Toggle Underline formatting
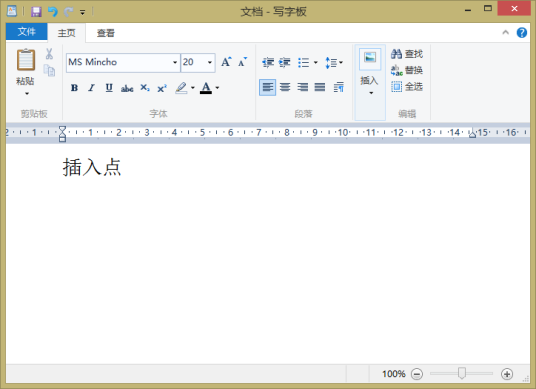The width and height of the screenshot is (536, 389). (x=109, y=88)
